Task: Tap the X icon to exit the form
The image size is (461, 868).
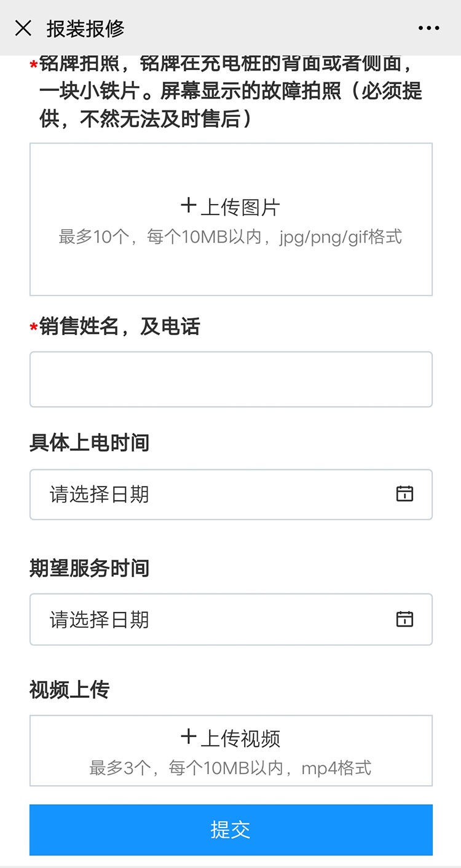Action: tap(23, 28)
